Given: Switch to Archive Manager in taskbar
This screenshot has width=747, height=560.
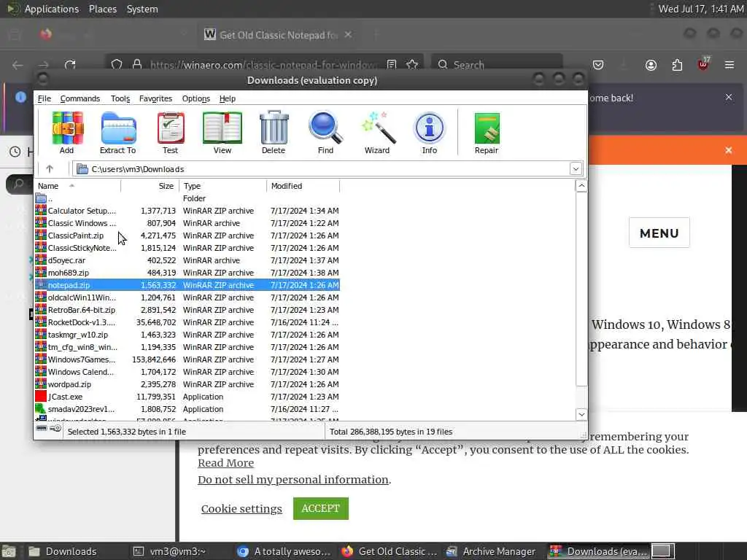Looking at the screenshot, I should coord(491,551).
